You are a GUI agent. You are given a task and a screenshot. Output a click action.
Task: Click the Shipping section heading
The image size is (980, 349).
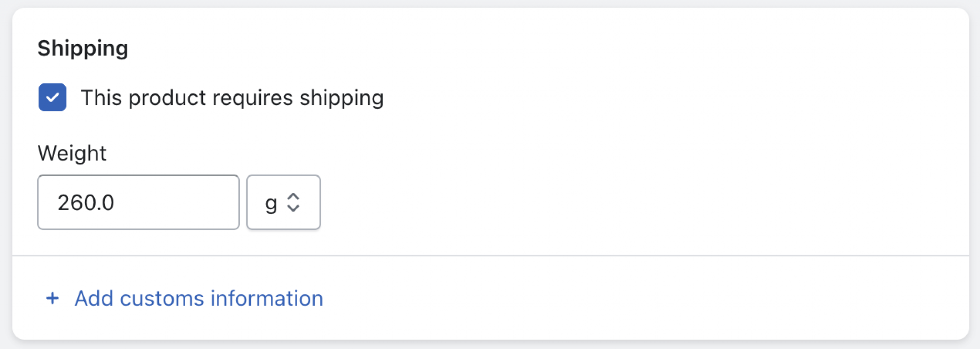tap(83, 48)
